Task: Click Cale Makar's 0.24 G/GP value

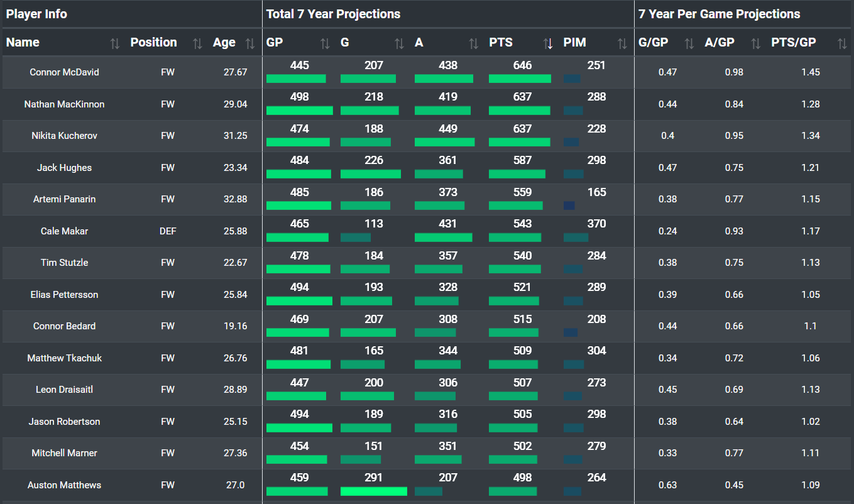Action: 667,231
